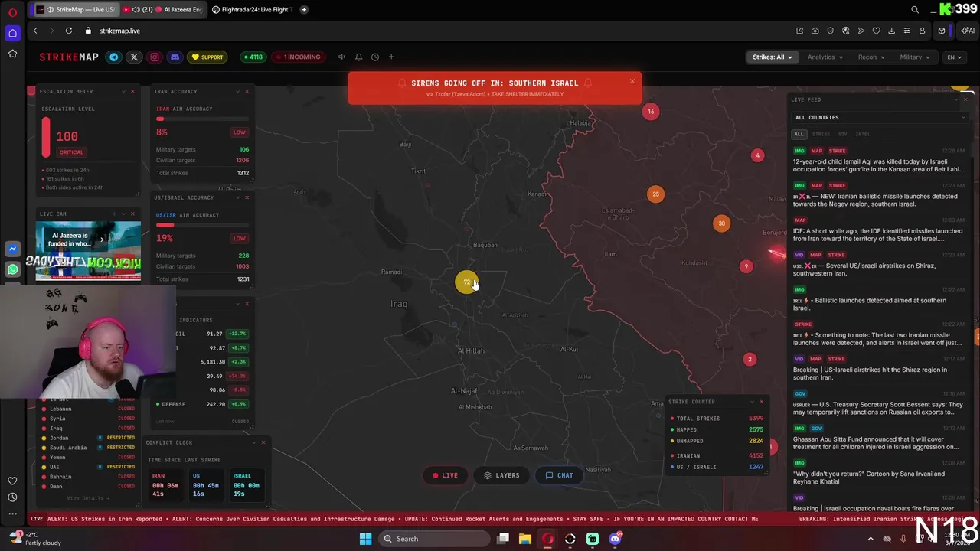The height and width of the screenshot is (551, 980).
Task: Open the Military dropdown menu
Action: tap(915, 57)
